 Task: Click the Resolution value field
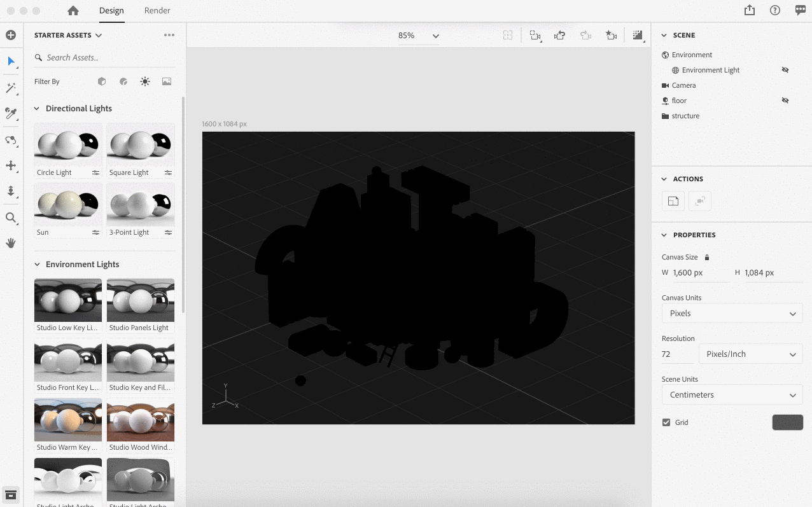tap(677, 354)
